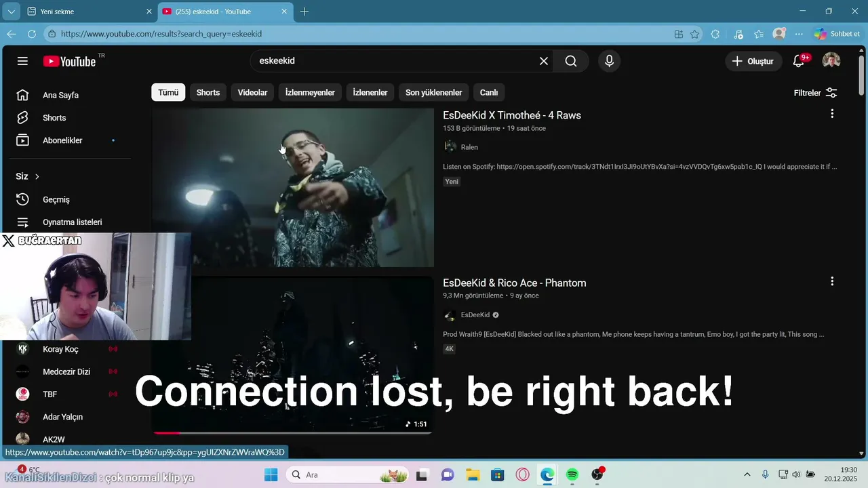Open EsDeeKid & Rico Ace - Phantom title
The height and width of the screenshot is (488, 868).
(x=515, y=283)
